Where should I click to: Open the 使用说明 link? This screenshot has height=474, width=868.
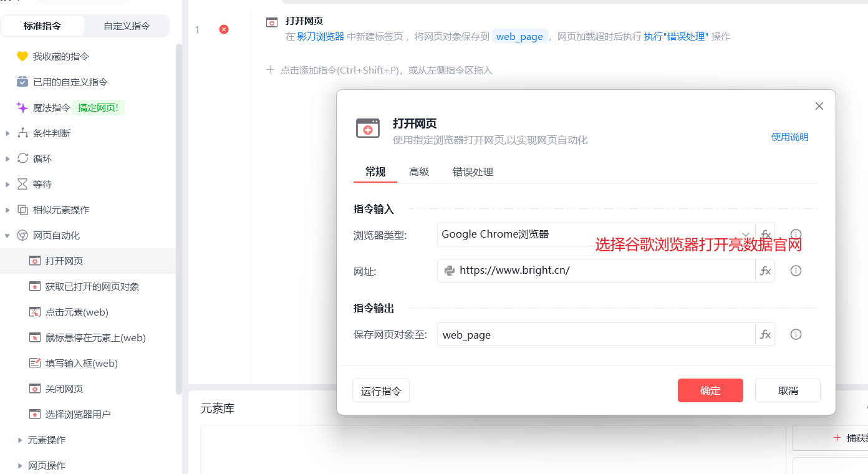pos(789,137)
